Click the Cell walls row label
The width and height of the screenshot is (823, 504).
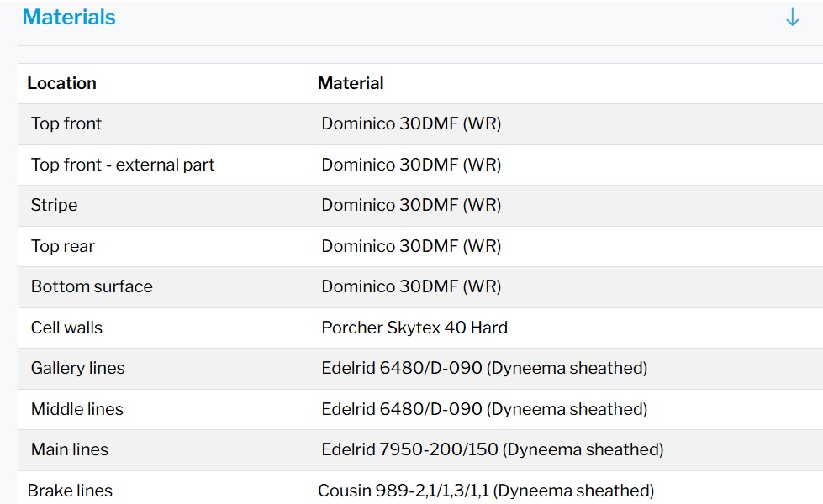tap(66, 328)
